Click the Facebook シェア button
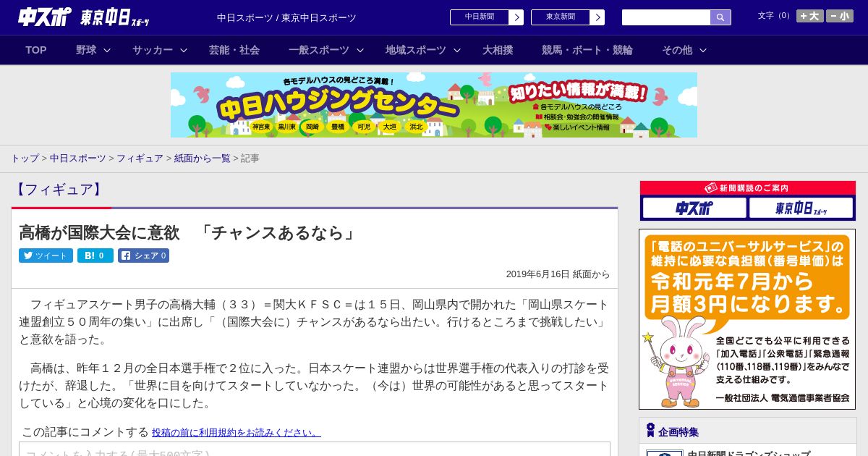Screen dimensions: 868x456 point(143,256)
